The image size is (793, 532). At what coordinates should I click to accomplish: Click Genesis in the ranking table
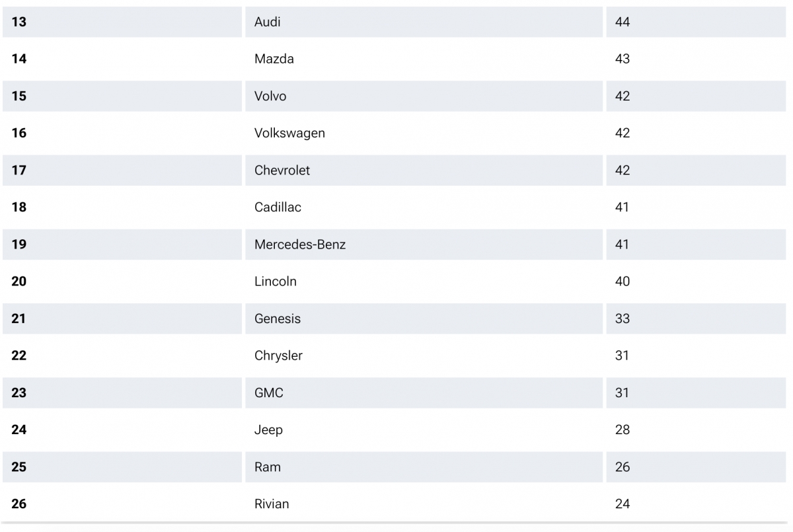coord(278,319)
